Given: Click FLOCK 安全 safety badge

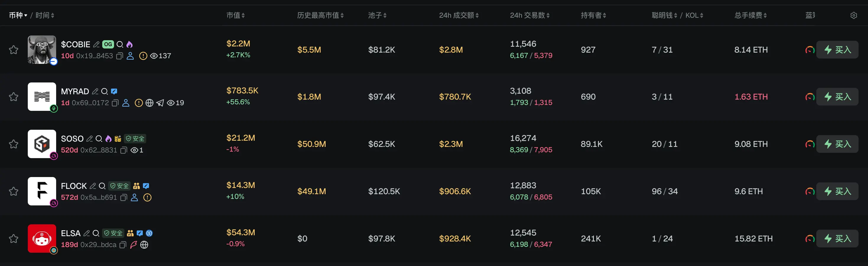Looking at the screenshot, I should coord(120,186).
